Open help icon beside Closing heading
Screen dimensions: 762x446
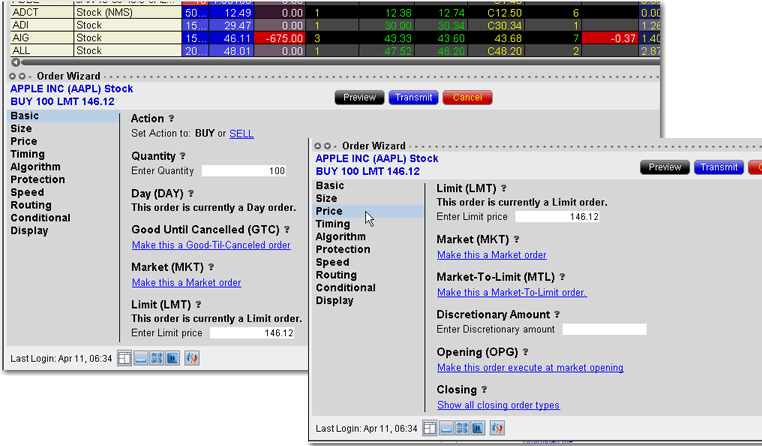484,390
